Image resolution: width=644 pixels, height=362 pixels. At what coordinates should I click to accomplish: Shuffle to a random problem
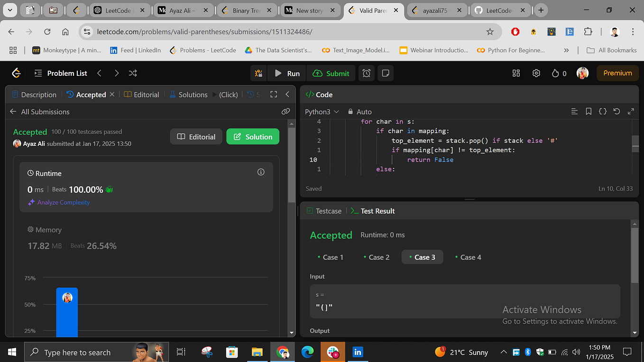pos(132,73)
